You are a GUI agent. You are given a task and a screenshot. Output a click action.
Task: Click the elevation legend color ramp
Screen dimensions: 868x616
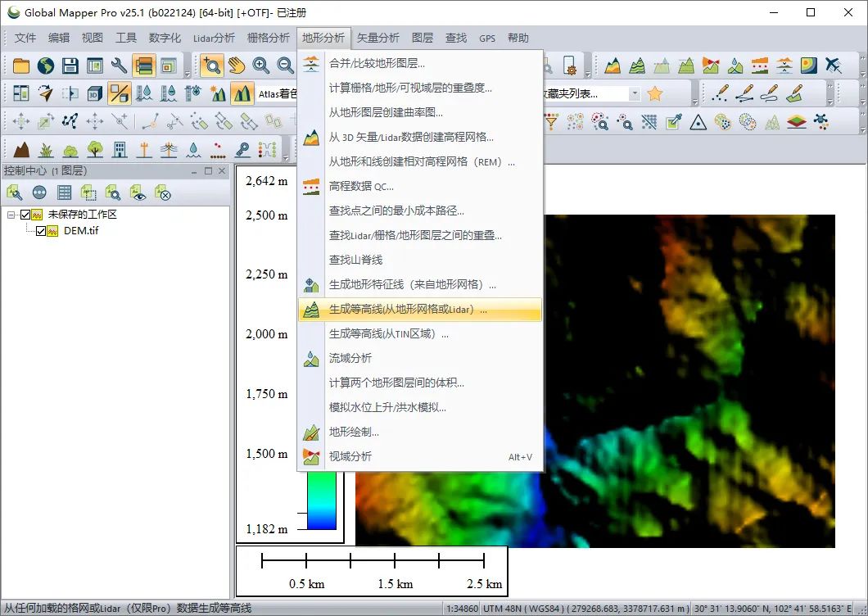click(x=322, y=500)
